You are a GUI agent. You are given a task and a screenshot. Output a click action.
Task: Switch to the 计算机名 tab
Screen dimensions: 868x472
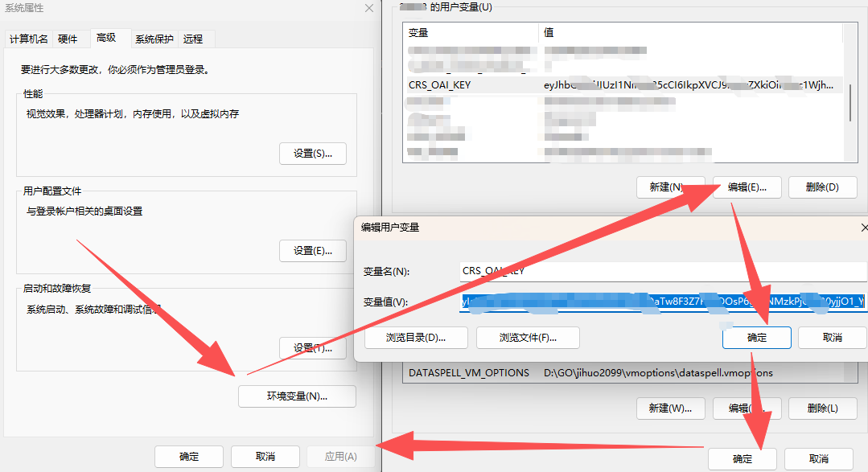(29, 39)
